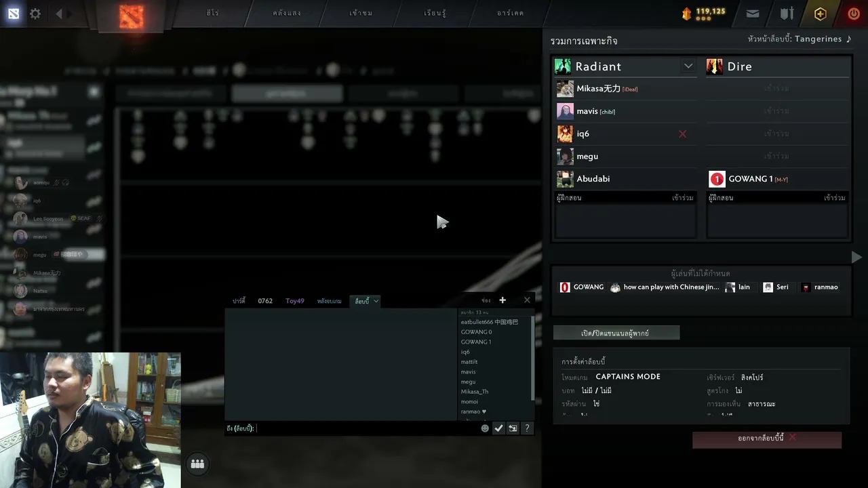
Task: Open chat help with the question mark
Action: click(527, 428)
